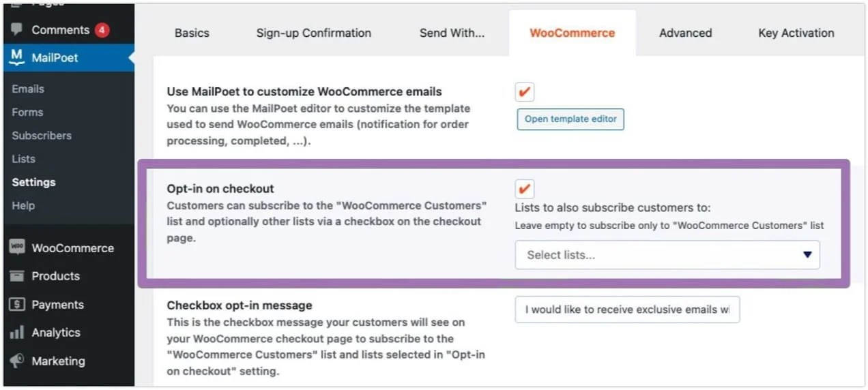Screen dimensions: 868x390
Task: Click the MailPoet M logo icon
Action: click(x=17, y=57)
